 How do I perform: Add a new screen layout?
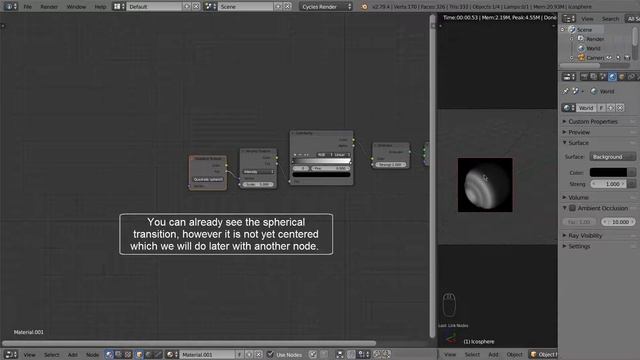[x=187, y=7]
